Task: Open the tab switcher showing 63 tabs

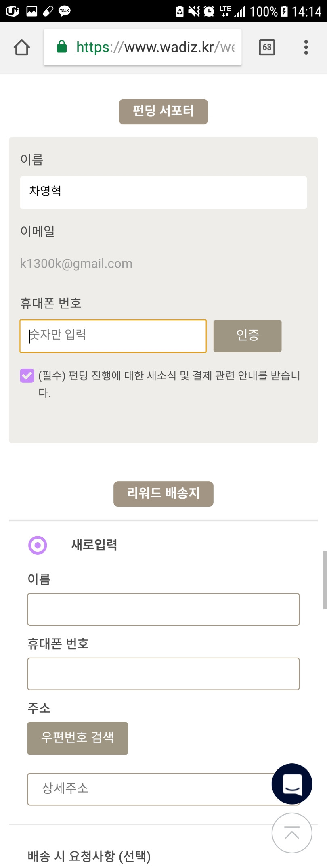Action: (267, 47)
